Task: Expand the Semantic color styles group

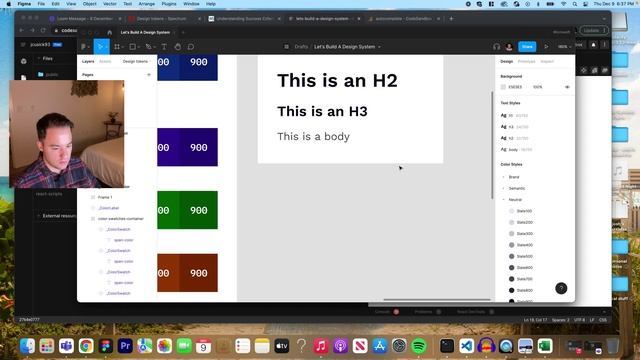Action: click(503, 188)
